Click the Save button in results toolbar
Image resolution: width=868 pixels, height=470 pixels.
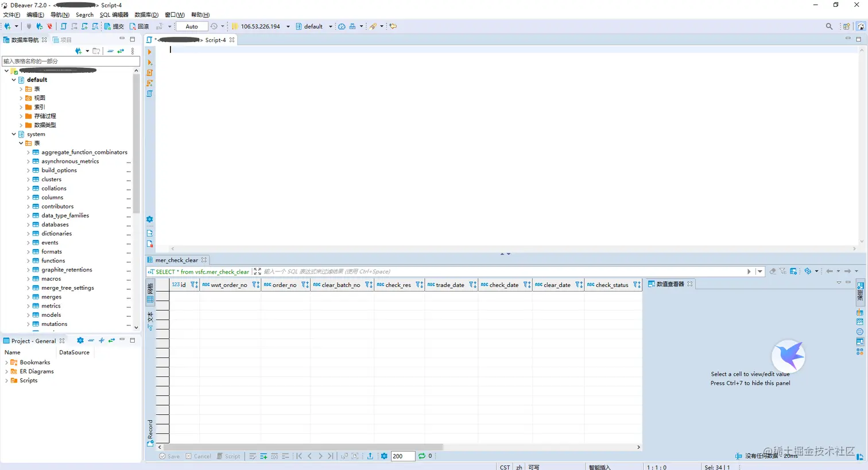[169, 456]
